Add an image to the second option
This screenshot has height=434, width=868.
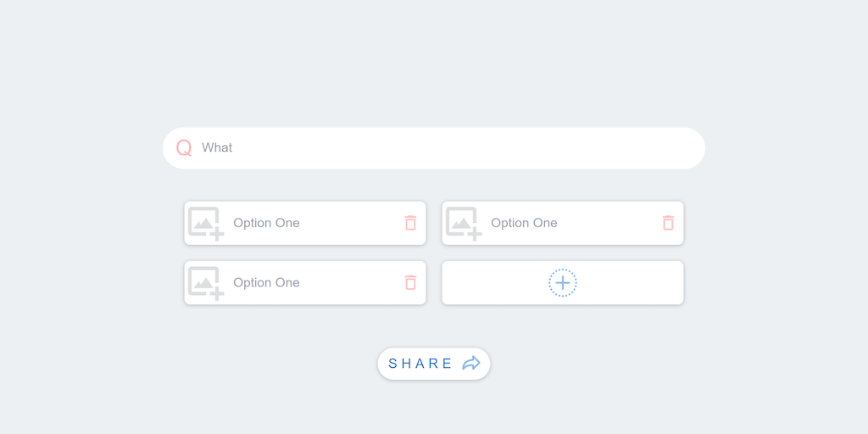click(463, 224)
